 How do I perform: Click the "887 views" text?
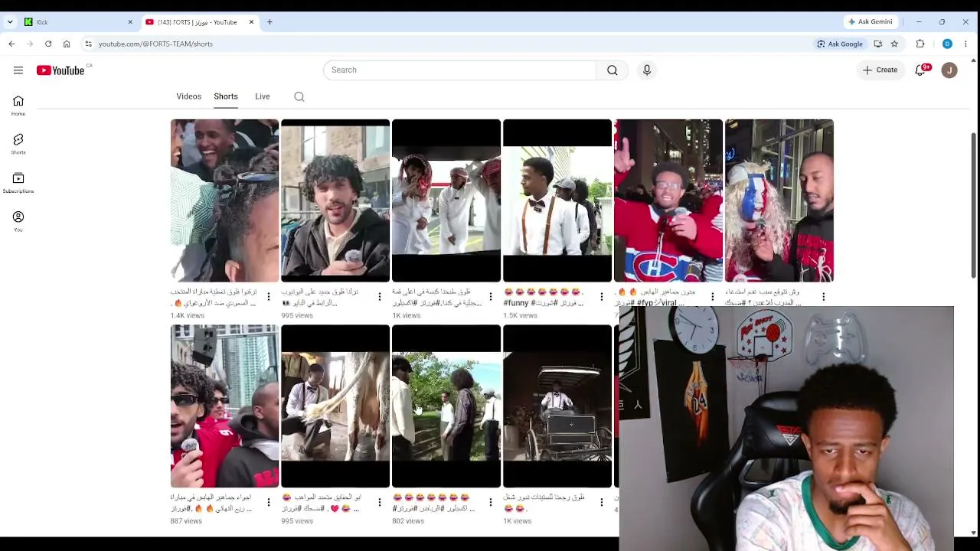[186, 521]
